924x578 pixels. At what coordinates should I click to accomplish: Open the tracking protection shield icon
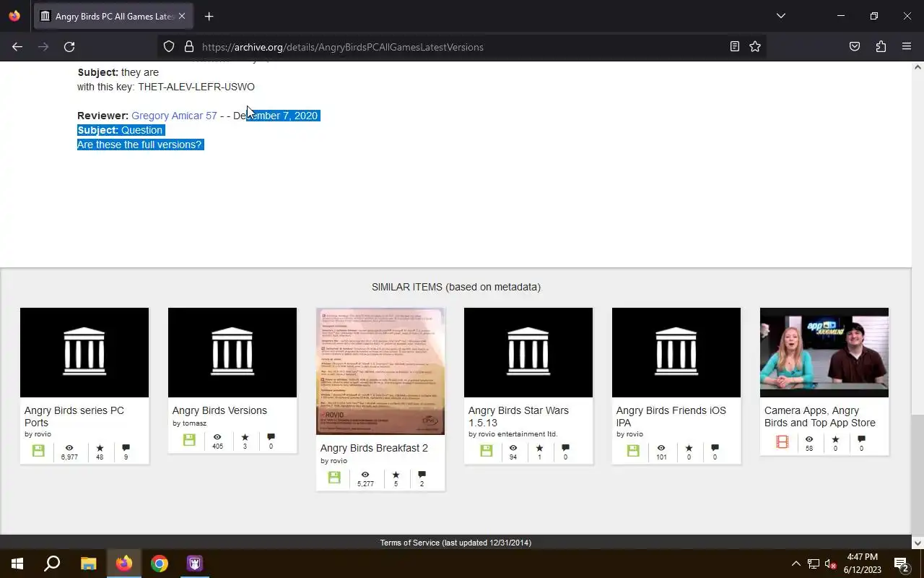[x=169, y=47]
